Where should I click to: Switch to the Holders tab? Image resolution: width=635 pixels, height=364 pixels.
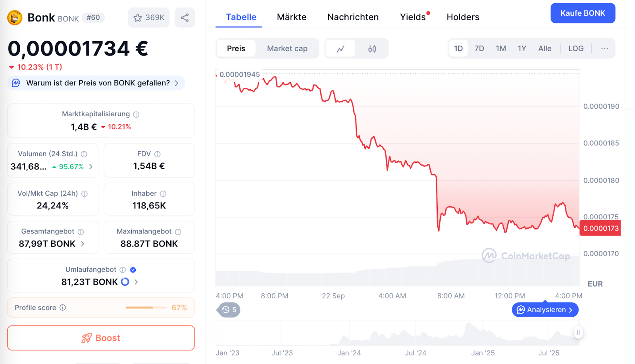pos(463,17)
